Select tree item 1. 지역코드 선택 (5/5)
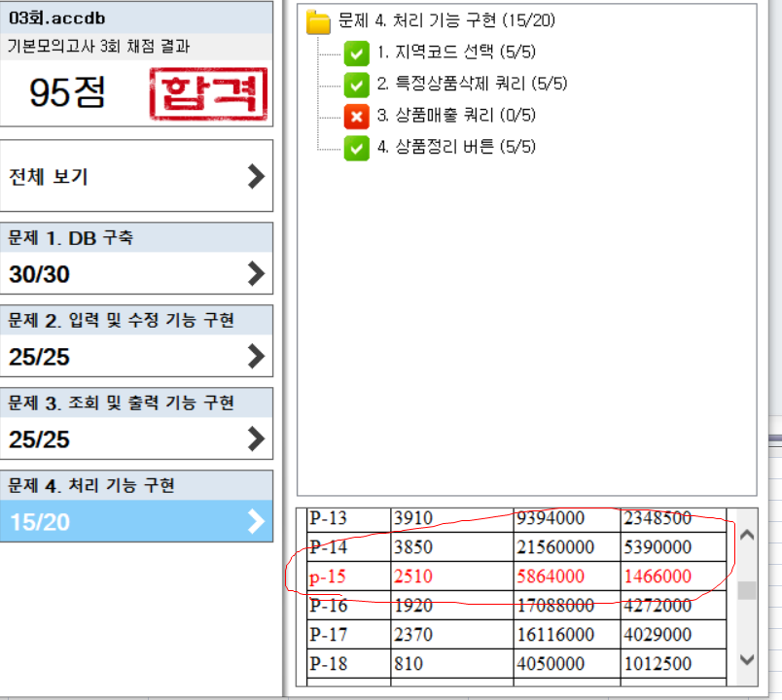Image resolution: width=782 pixels, height=700 pixels. click(443, 52)
